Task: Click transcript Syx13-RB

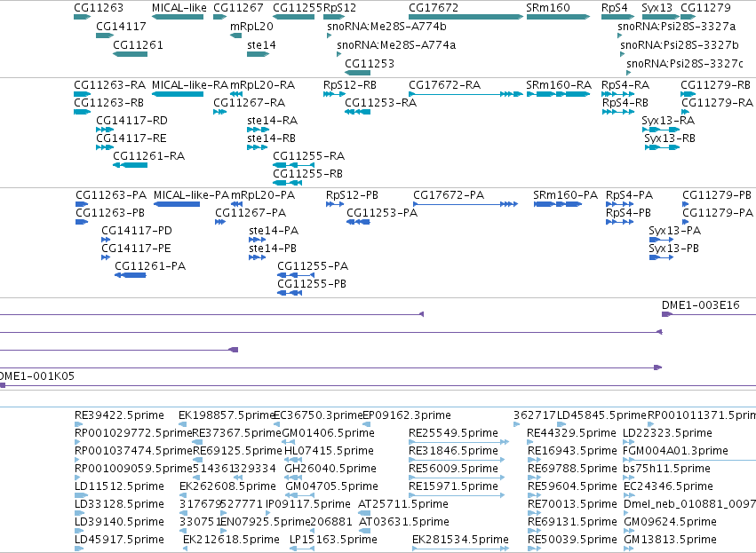Action: [662, 147]
